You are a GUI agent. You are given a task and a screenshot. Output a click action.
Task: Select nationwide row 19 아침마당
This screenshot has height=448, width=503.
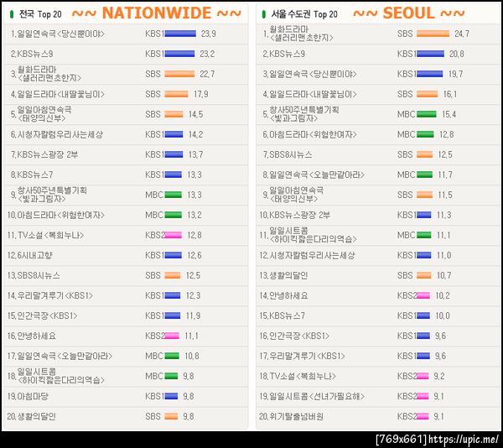[x=126, y=396]
